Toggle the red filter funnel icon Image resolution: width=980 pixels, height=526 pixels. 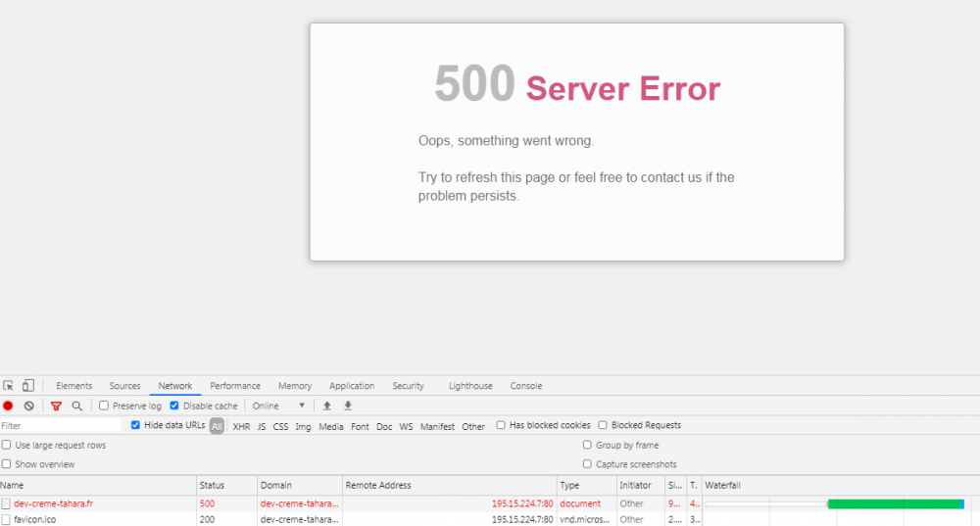tap(56, 406)
